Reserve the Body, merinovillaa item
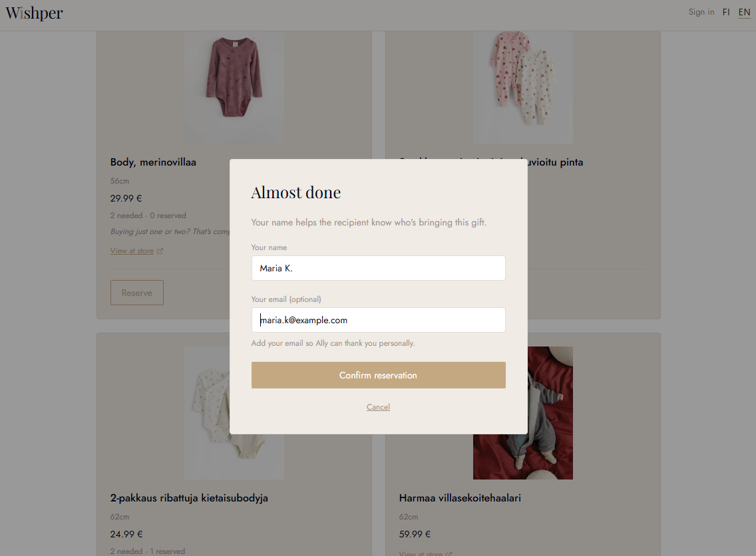The image size is (756, 556). point(137,293)
